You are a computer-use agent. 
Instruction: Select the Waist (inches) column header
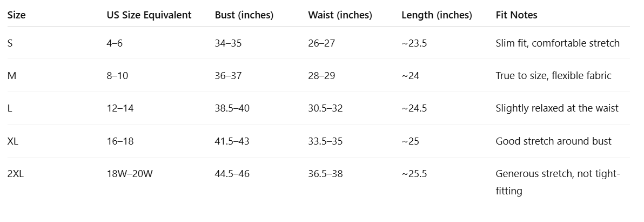340,15
